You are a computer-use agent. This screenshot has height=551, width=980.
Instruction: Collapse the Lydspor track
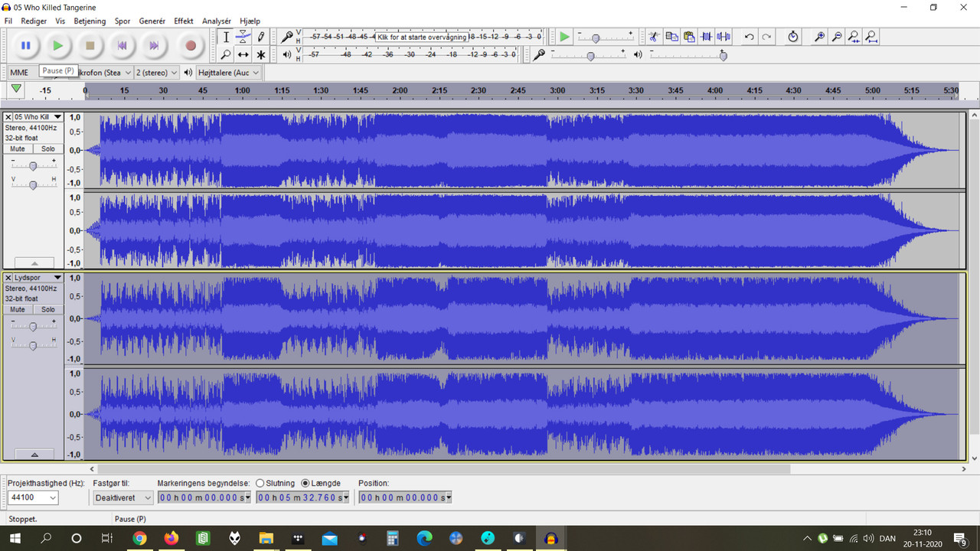pos(34,455)
